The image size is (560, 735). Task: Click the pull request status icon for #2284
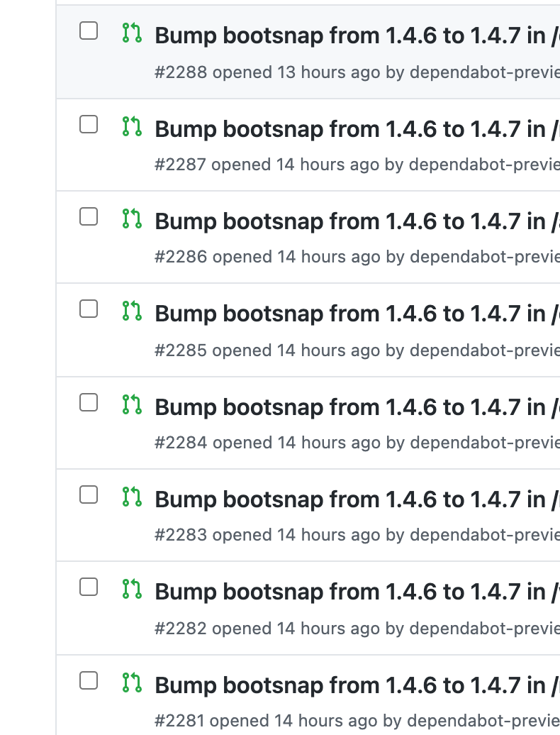pyautogui.click(x=132, y=404)
